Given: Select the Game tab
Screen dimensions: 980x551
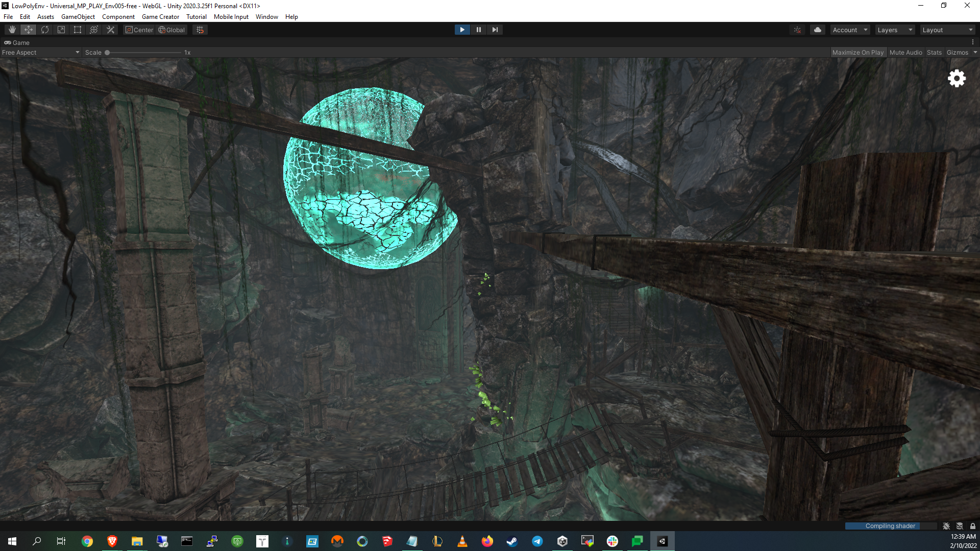Looking at the screenshot, I should point(17,42).
